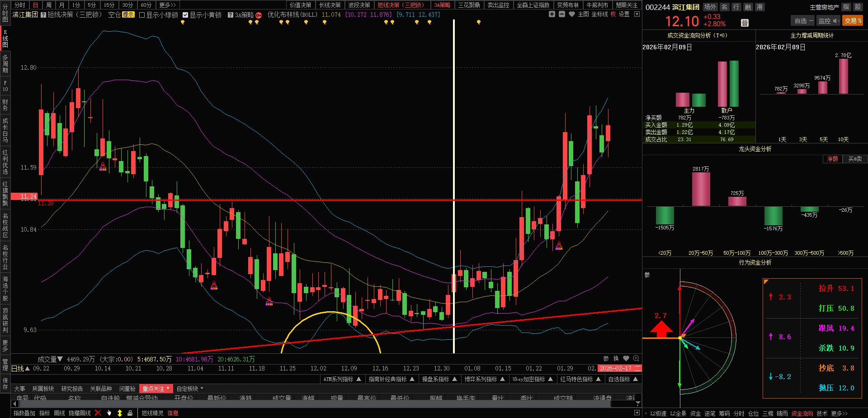Select 价值决策 strategy tab
This screenshot has height=418, width=868.
(301, 5)
